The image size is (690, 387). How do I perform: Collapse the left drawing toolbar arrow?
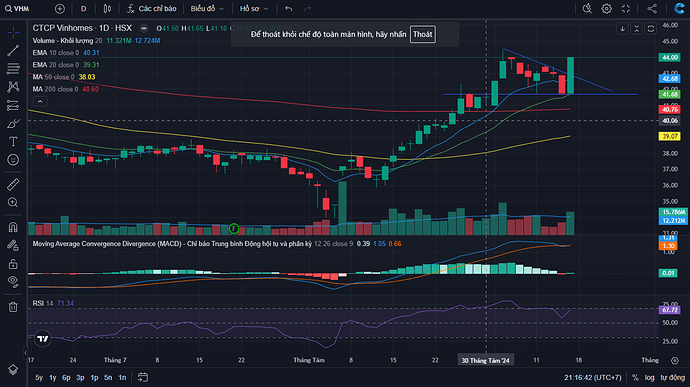(25, 353)
